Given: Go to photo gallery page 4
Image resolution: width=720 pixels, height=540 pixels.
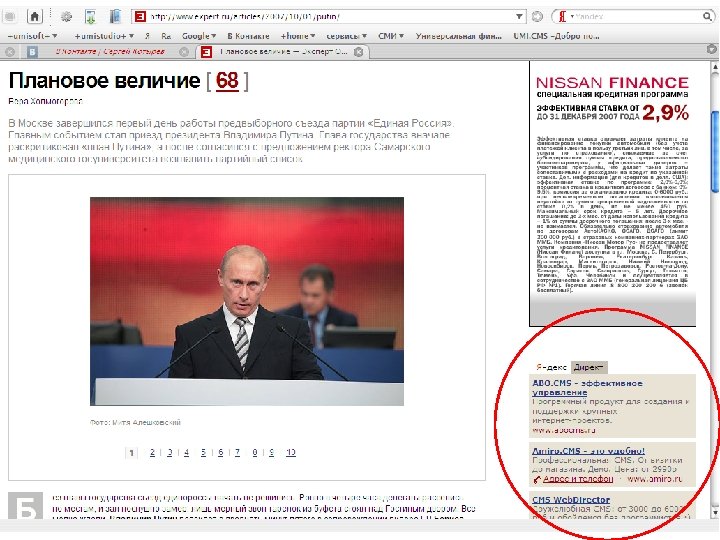Looking at the screenshot, I should coord(186,452).
